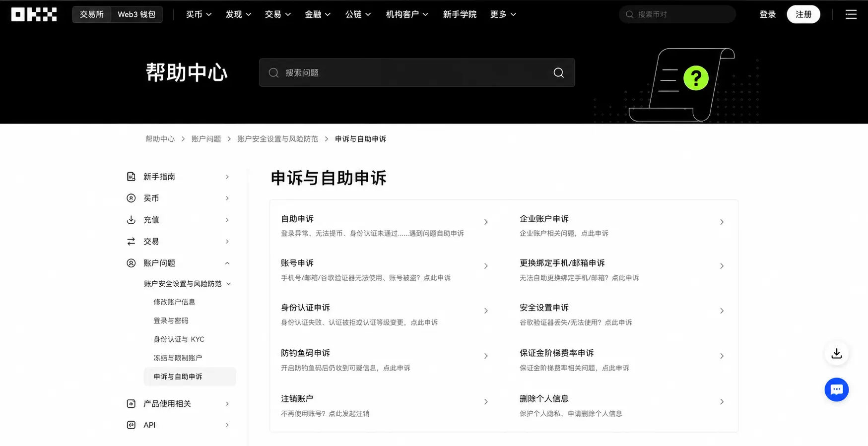The width and height of the screenshot is (868, 446).
Task: Click the arrow beside 安全设置申诉
Action: (722, 311)
